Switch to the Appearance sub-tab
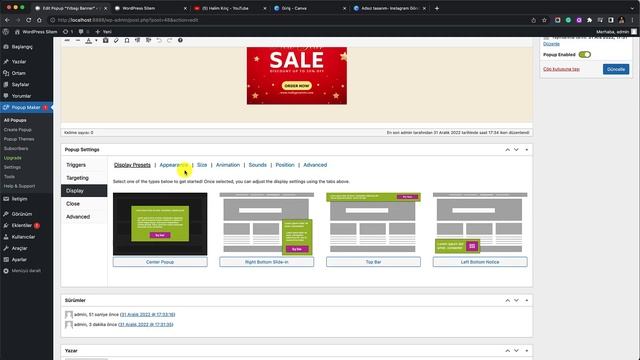Image resolution: width=640 pixels, height=360 pixels. 174,165
